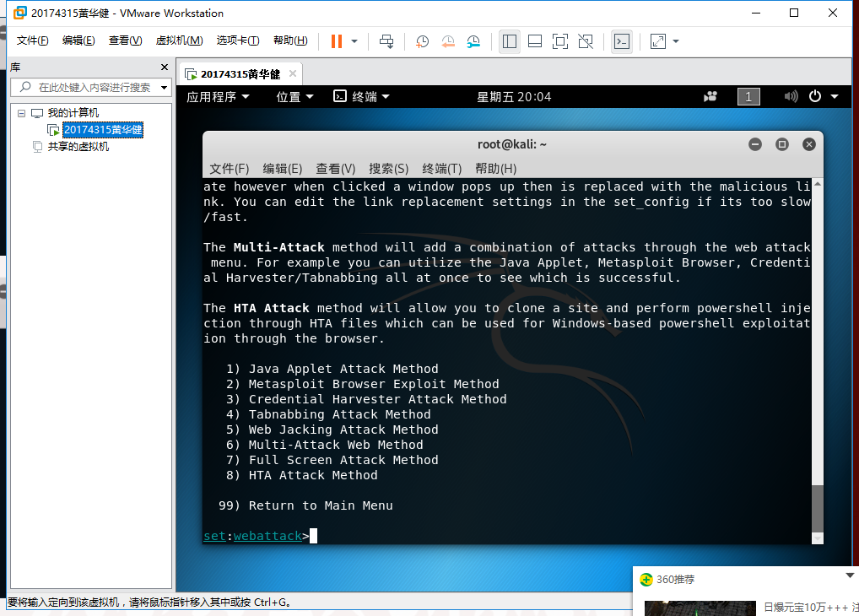Select 20174315黄华健 VM in library tree
This screenshot has height=616, width=859.
[x=103, y=130]
